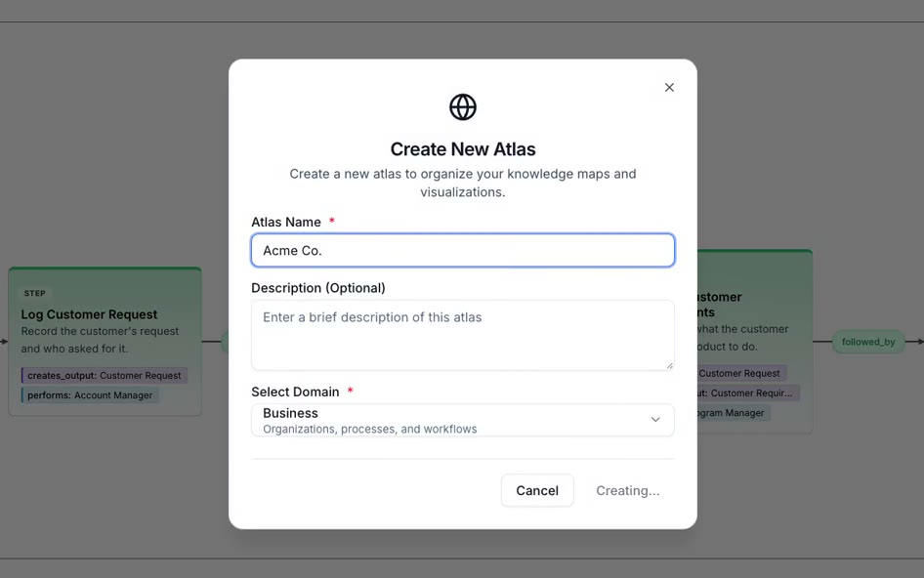Close the Create New Atlas dialog

click(669, 87)
